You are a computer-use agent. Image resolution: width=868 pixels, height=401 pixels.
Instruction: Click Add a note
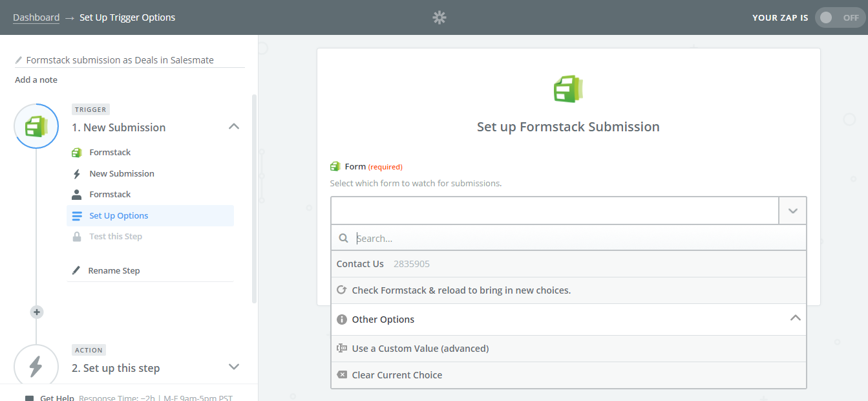36,80
